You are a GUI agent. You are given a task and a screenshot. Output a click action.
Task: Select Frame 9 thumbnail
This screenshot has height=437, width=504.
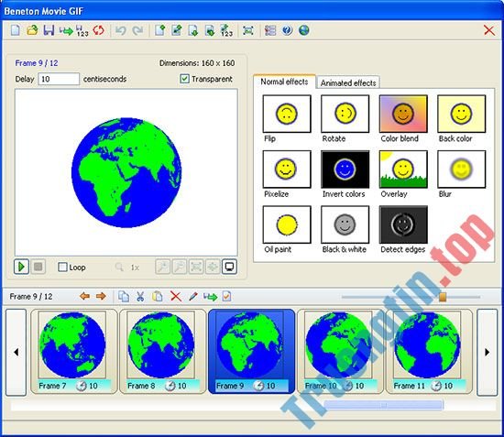tap(251, 351)
